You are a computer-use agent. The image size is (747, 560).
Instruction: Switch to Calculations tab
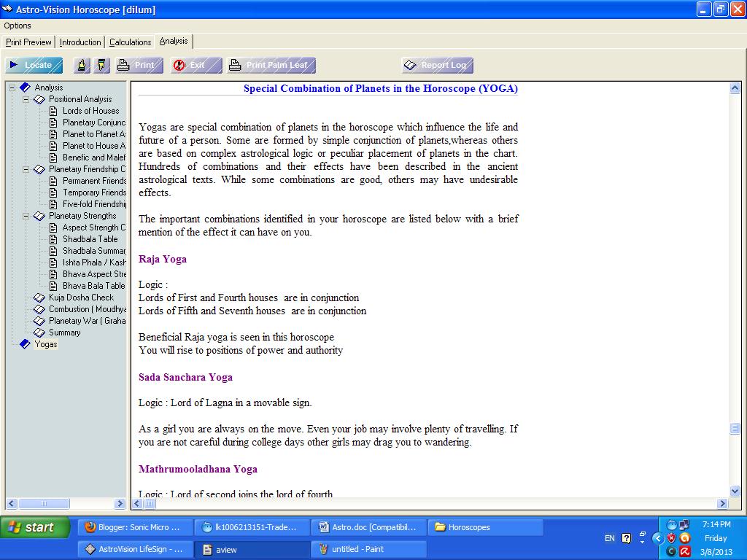point(130,42)
